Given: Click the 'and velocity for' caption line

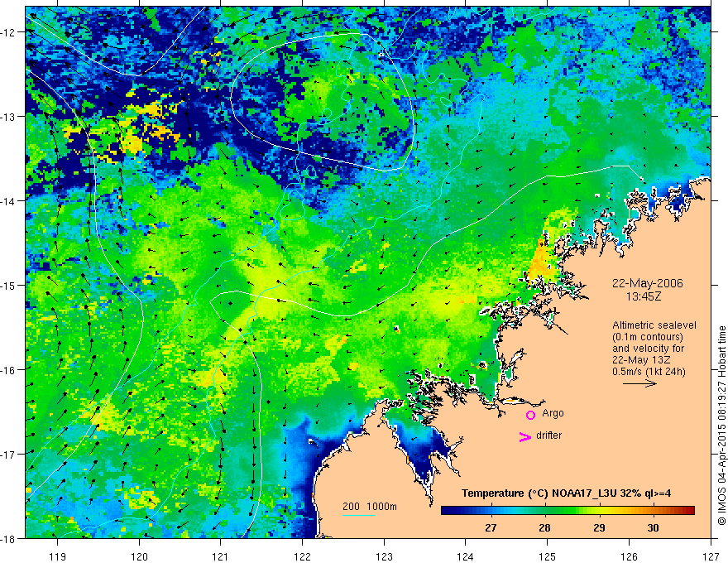Looking at the screenshot, I should tap(648, 349).
